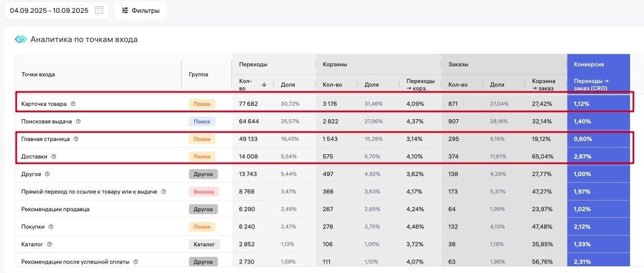Click the Переходы → заказ (CRO) column header

591,84
